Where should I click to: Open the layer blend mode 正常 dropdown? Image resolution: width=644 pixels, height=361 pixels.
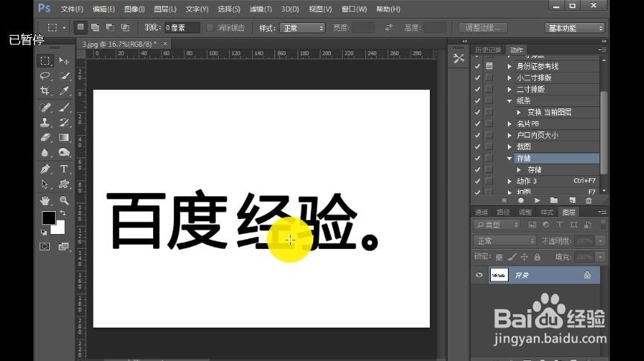tap(505, 241)
